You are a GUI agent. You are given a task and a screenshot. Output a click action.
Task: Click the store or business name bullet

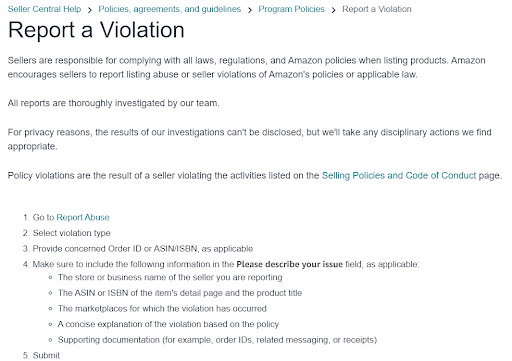[x=170, y=277]
